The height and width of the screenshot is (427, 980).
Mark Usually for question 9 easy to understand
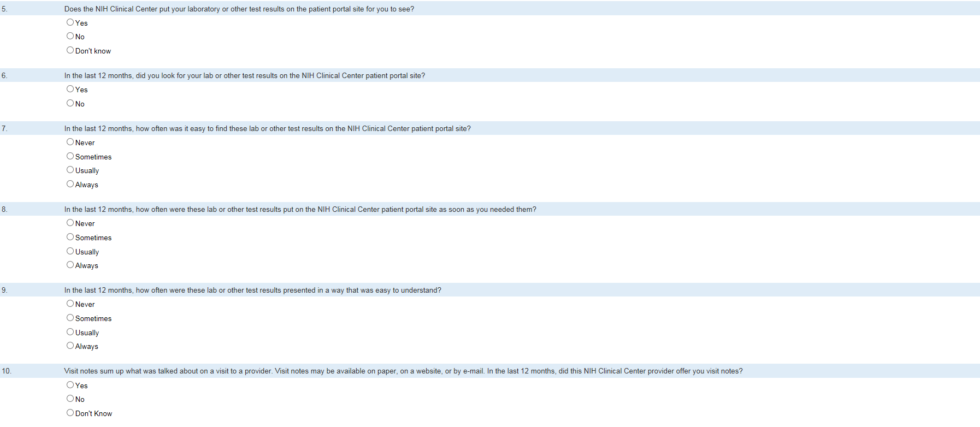pos(70,332)
